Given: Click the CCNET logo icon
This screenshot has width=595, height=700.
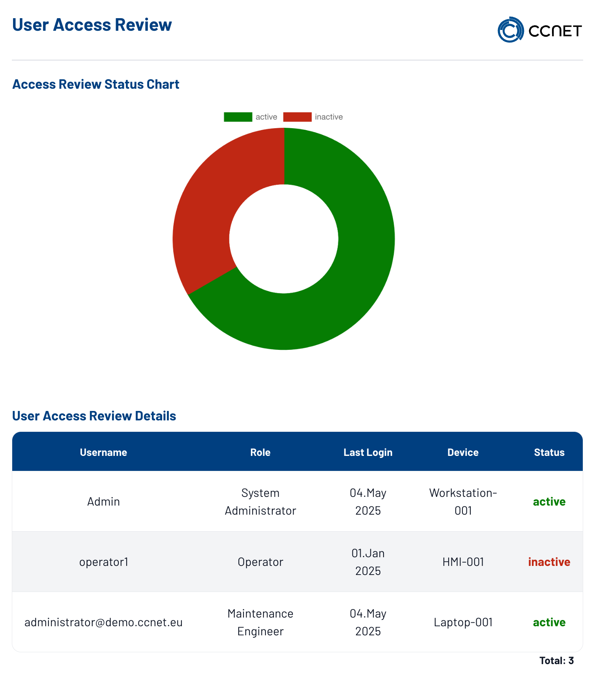Looking at the screenshot, I should 511,30.
